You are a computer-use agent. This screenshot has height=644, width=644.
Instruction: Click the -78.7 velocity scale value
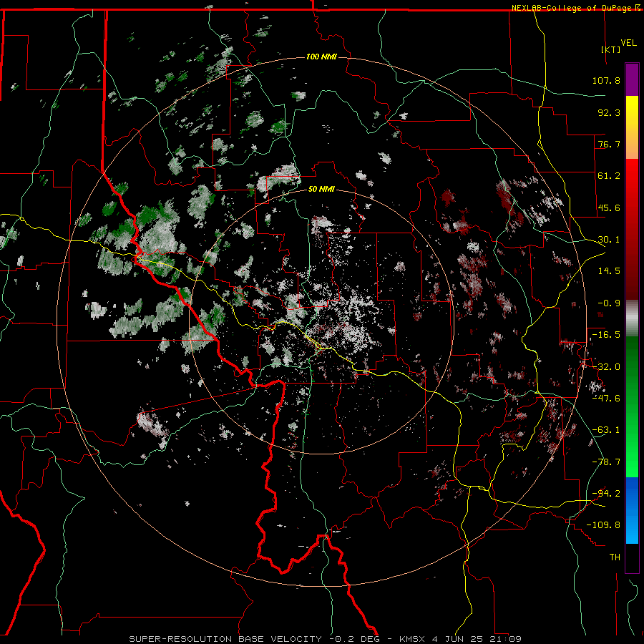click(x=606, y=462)
